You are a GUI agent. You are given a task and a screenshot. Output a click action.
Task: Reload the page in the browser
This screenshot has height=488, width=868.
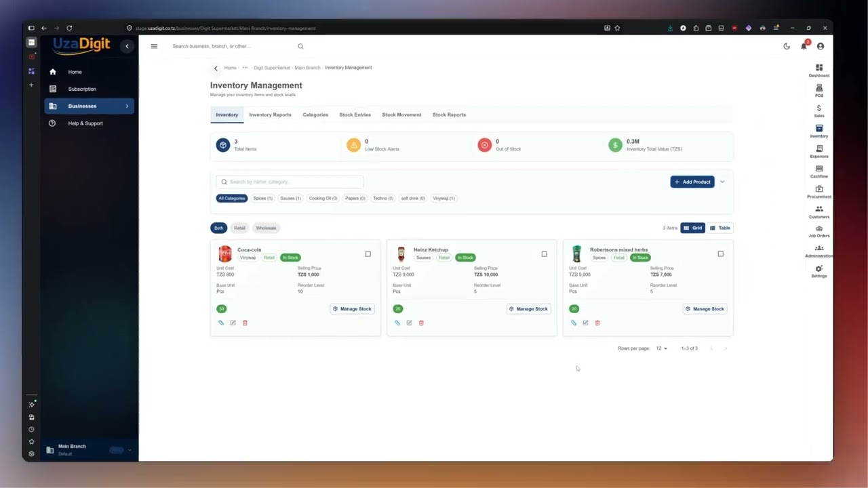[69, 28]
